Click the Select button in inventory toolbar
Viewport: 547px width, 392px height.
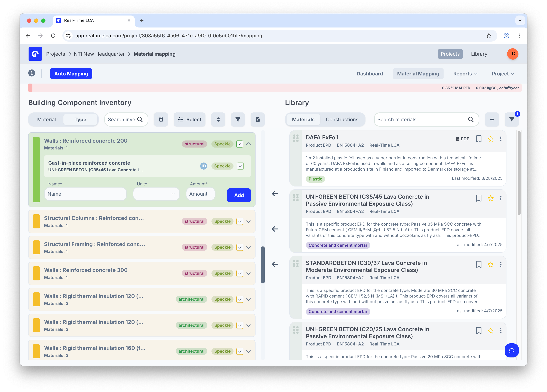coord(190,119)
